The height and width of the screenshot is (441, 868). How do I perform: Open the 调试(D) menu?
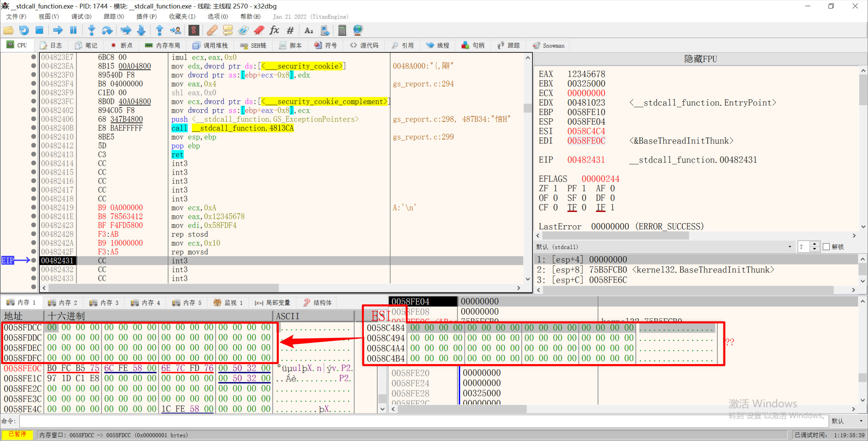point(81,17)
